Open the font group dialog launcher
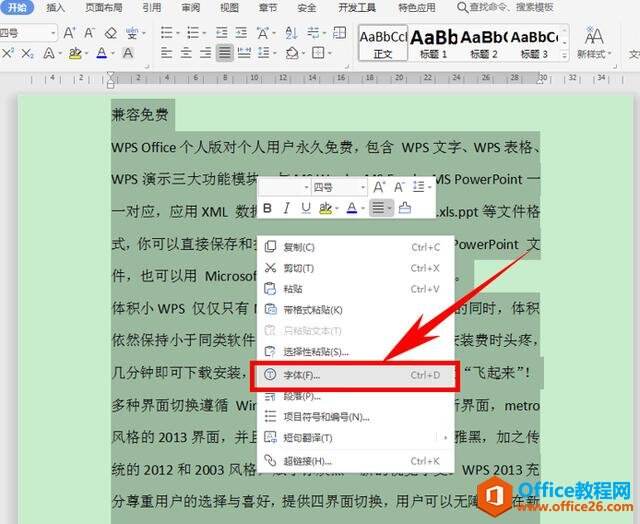This screenshot has height=524, width=640. click(x=147, y=65)
